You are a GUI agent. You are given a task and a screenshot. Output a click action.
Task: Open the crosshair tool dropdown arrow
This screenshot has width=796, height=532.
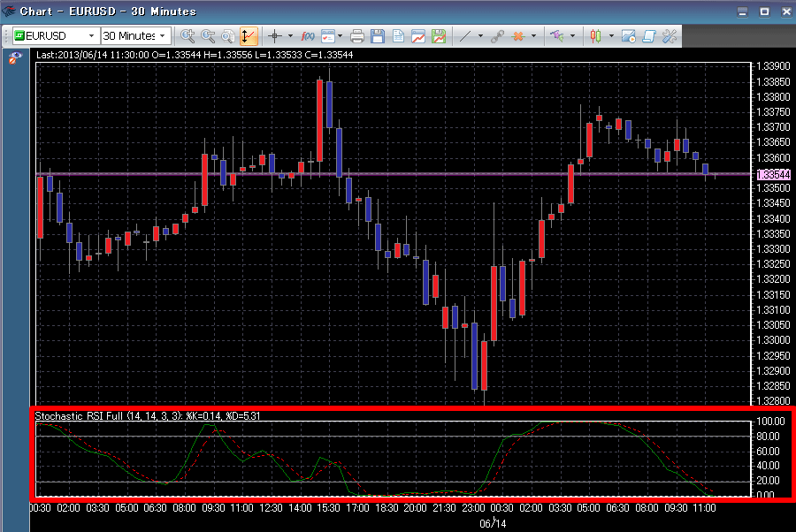point(290,36)
